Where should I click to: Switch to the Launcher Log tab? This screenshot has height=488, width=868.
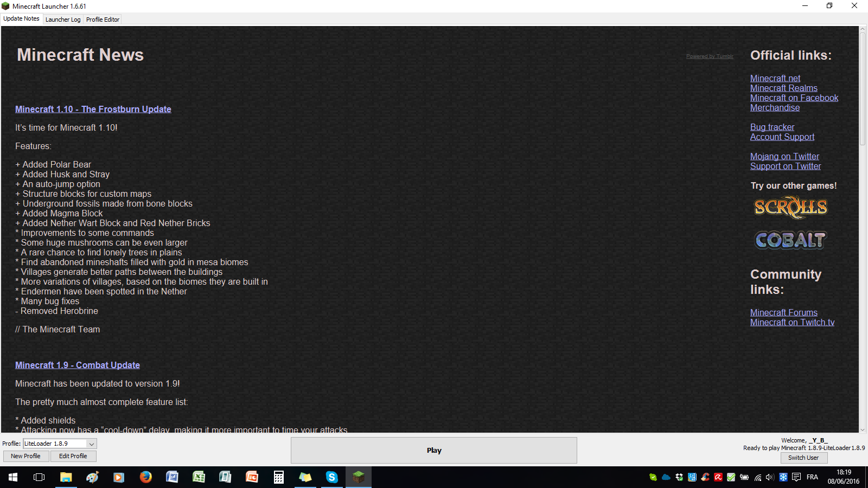point(63,20)
